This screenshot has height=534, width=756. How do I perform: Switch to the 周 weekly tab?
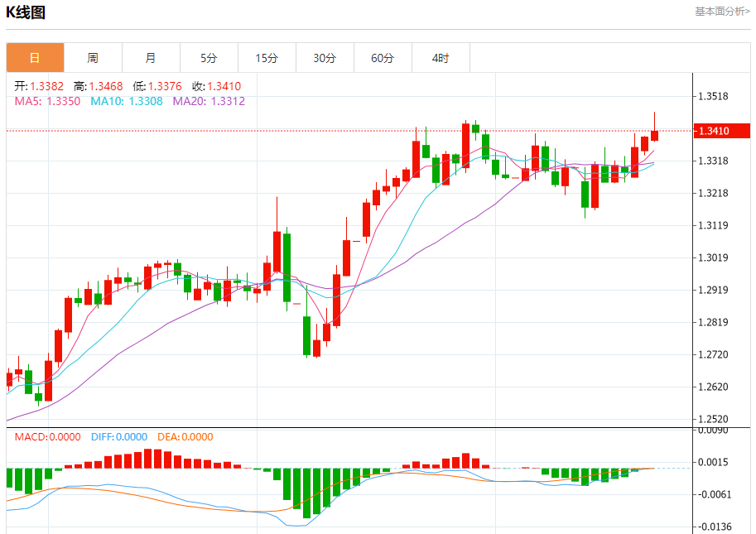(x=93, y=58)
